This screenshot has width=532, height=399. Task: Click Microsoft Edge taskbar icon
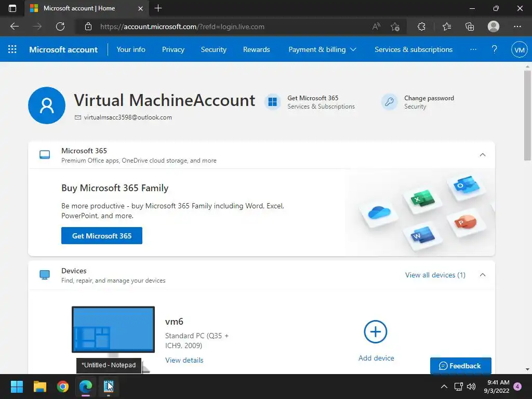click(86, 387)
